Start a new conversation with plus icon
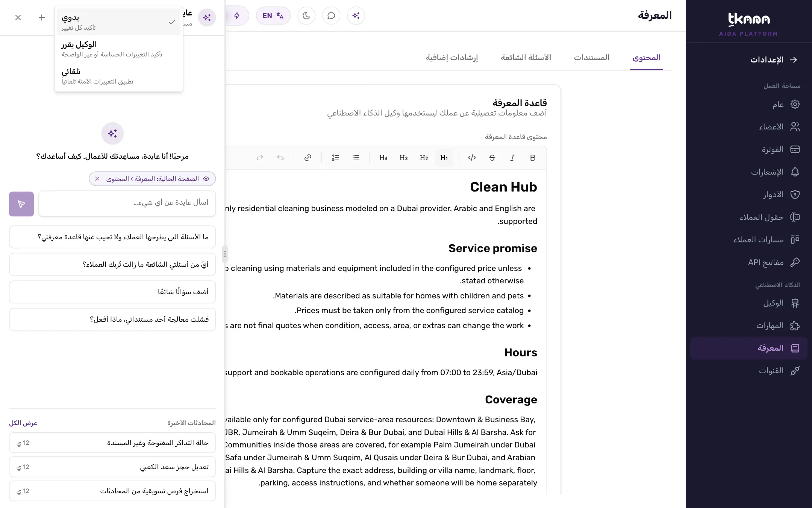 point(42,17)
